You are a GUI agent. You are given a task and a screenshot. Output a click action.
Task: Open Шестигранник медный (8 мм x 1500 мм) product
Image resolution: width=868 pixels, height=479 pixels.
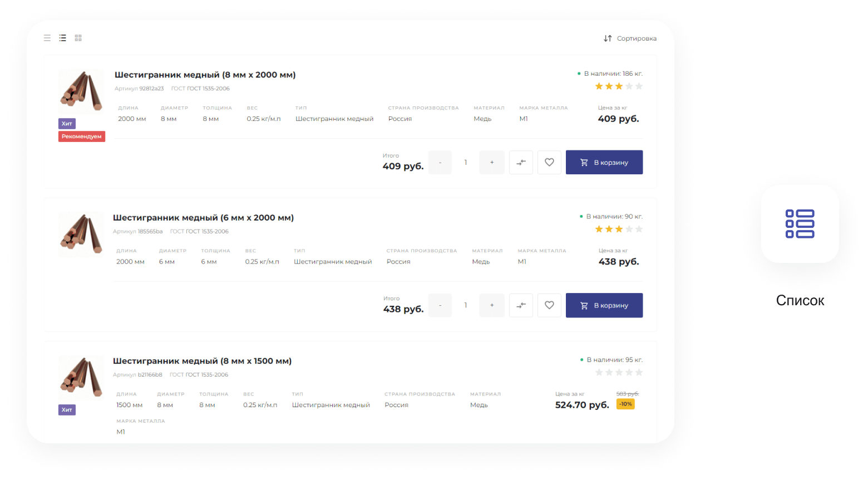202,361
